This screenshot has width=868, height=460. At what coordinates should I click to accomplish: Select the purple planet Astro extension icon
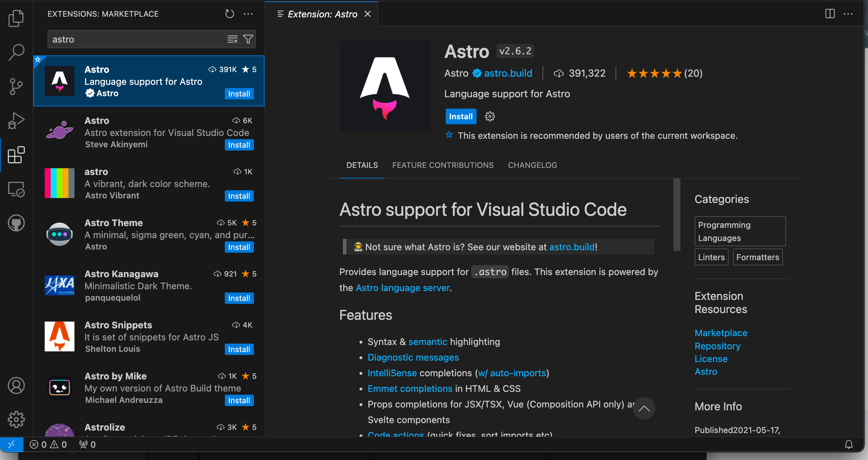(x=60, y=131)
